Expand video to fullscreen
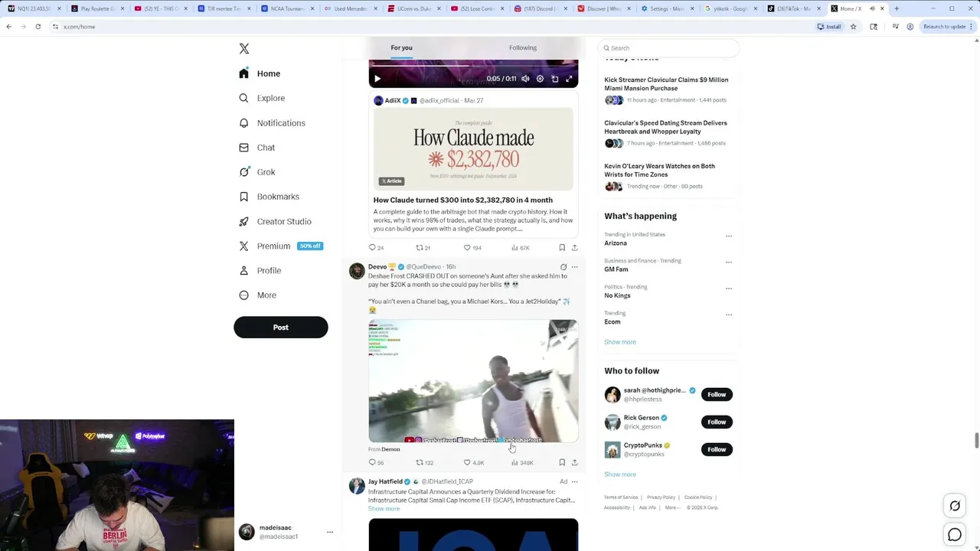 (x=569, y=78)
